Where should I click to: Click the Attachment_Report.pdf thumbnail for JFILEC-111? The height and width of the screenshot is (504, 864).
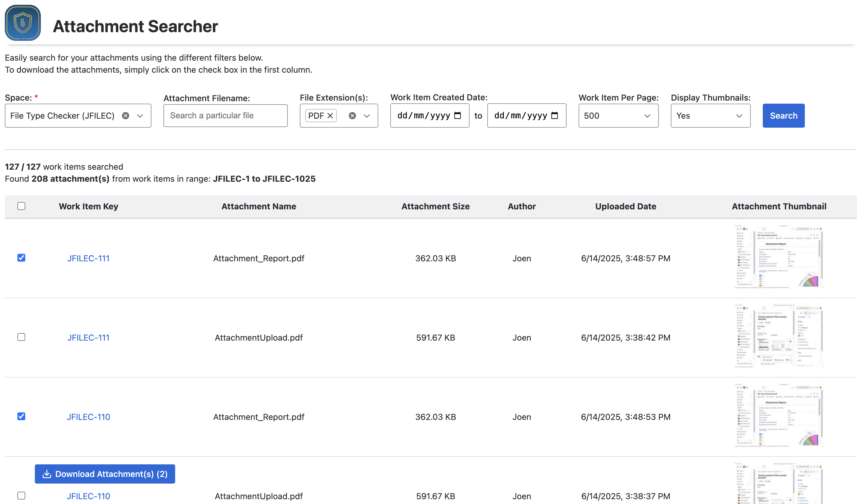(x=779, y=257)
